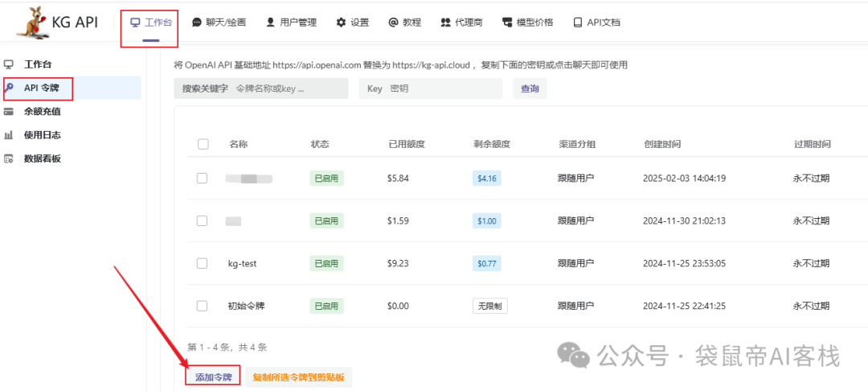The height and width of the screenshot is (391, 868).
Task: Click the @ icon for 教程
Action: click(x=393, y=23)
